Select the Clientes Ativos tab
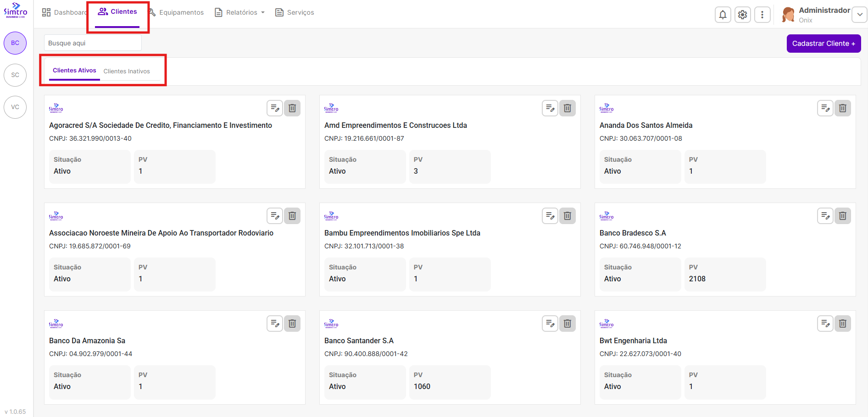Viewport: 868px width, 417px height. 74,71
